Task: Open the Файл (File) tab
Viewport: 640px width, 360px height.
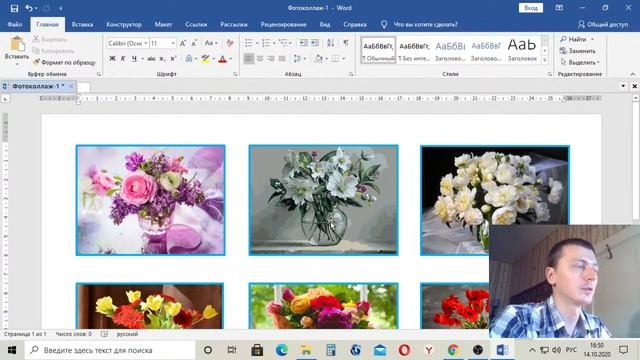Action: [15, 24]
